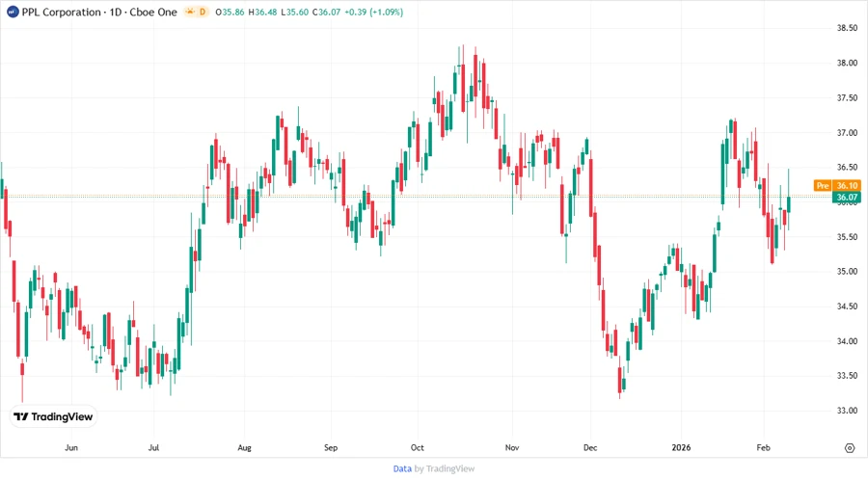Click the PPL Corporation logo icon

tap(13, 12)
